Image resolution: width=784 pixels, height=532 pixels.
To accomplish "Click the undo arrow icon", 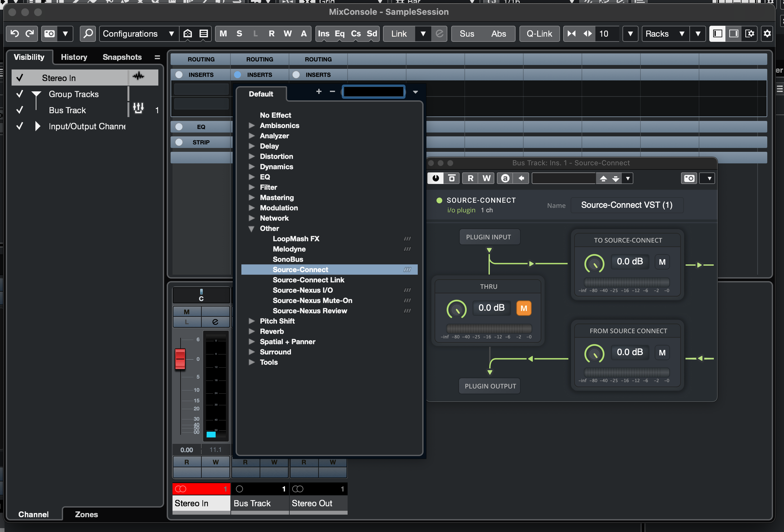I will pyautogui.click(x=14, y=33).
